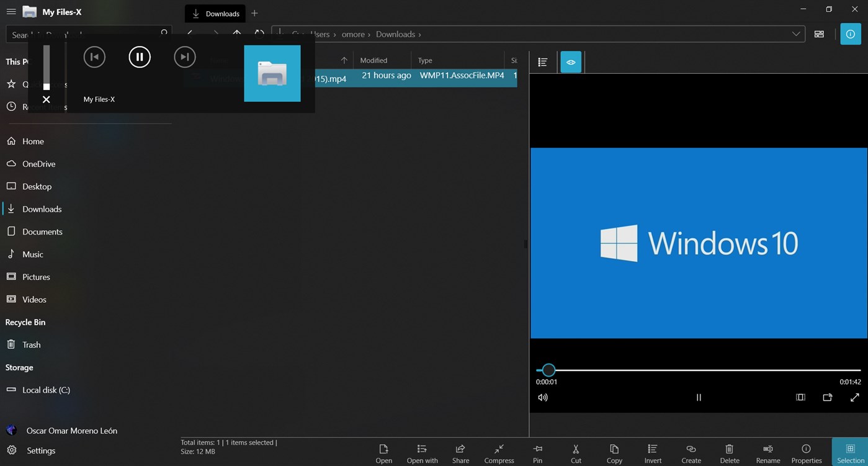Open the details list view icon
The height and width of the screenshot is (466, 868).
click(x=542, y=62)
